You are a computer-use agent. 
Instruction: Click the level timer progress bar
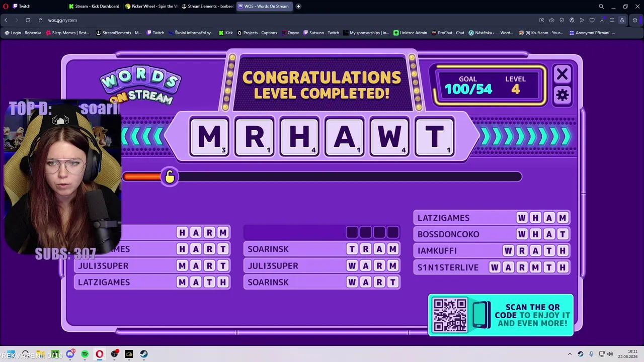point(322,177)
